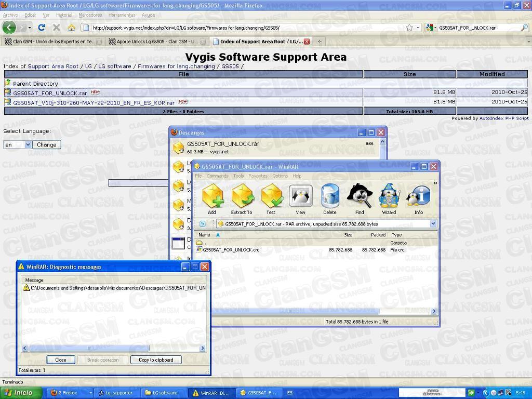Screen dimensions: 532x399
Task: Switch to the Clan GSM Unión de los Expertos tab
Action: pos(54,42)
